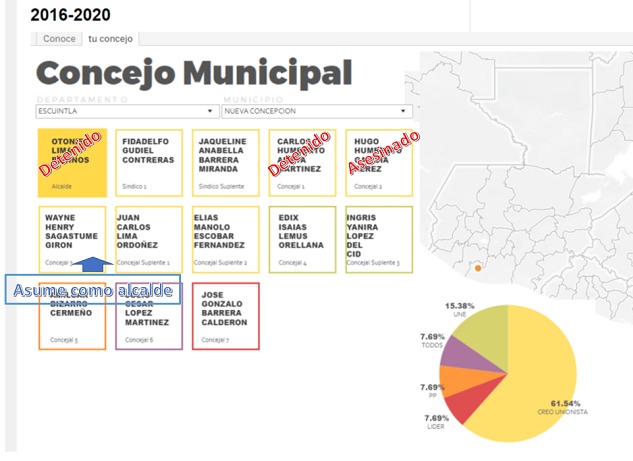Expand the Departamento dropdown showing Escuintla
Screen dimensions: 633x461
point(127,112)
